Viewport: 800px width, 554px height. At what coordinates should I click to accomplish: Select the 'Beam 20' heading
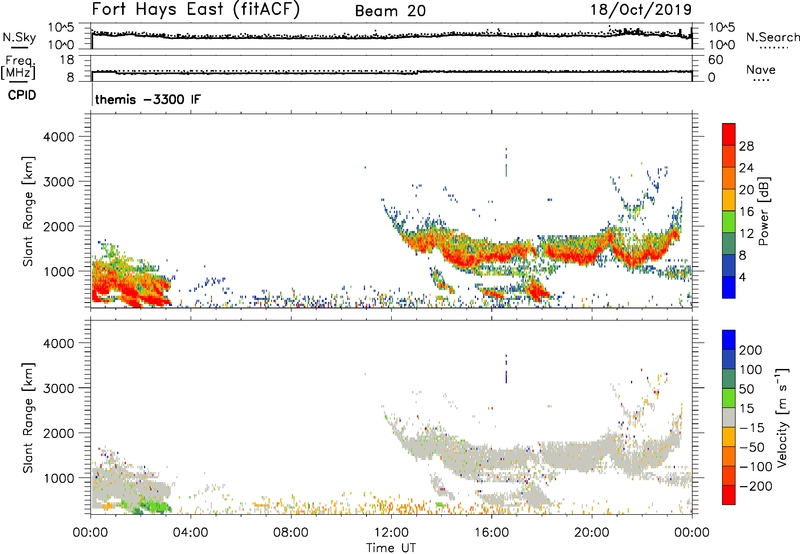click(390, 11)
